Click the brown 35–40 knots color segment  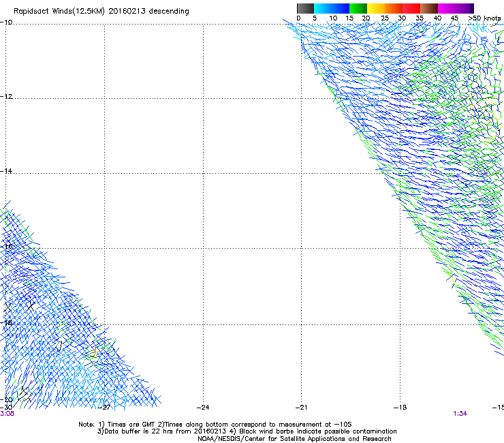coord(429,8)
